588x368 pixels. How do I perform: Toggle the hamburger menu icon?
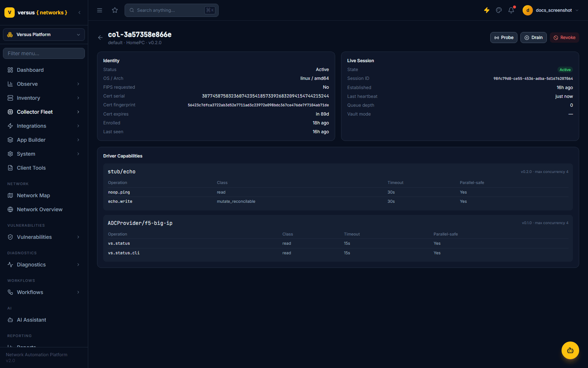click(x=100, y=10)
